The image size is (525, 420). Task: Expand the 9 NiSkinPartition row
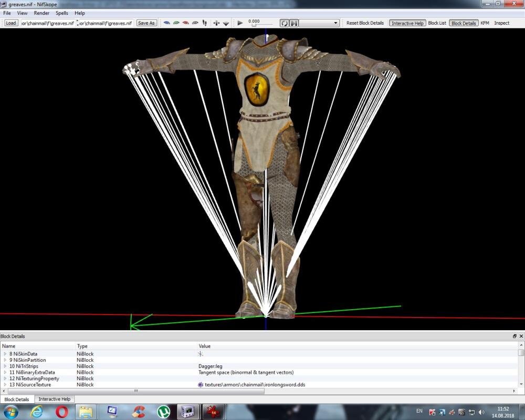(5, 360)
